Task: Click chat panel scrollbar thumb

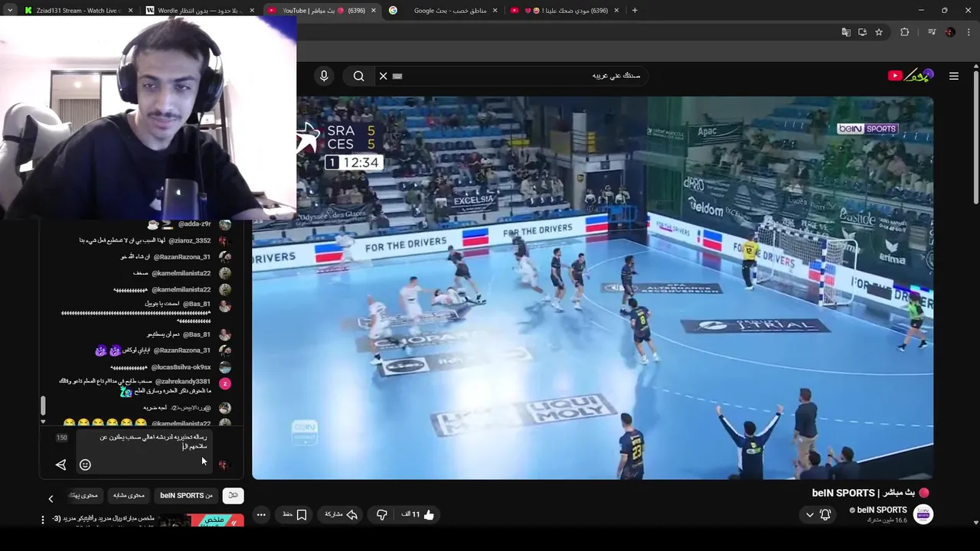Action: [x=43, y=406]
